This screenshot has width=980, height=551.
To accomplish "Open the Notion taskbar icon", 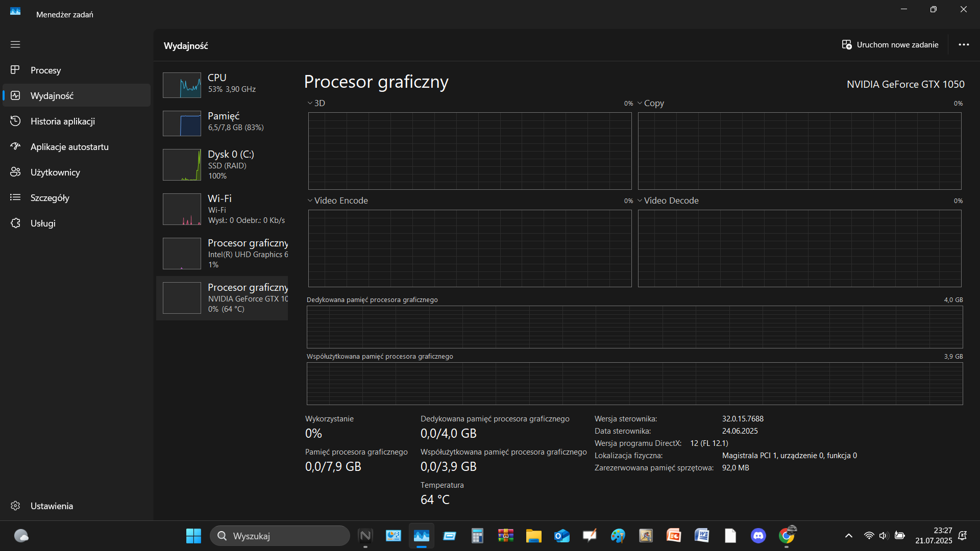I will (365, 536).
